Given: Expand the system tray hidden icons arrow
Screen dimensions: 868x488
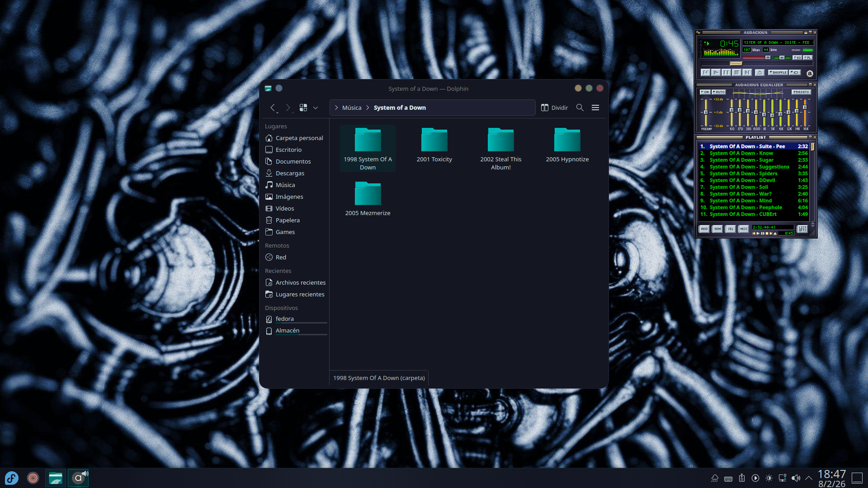Looking at the screenshot, I should coord(809,478).
